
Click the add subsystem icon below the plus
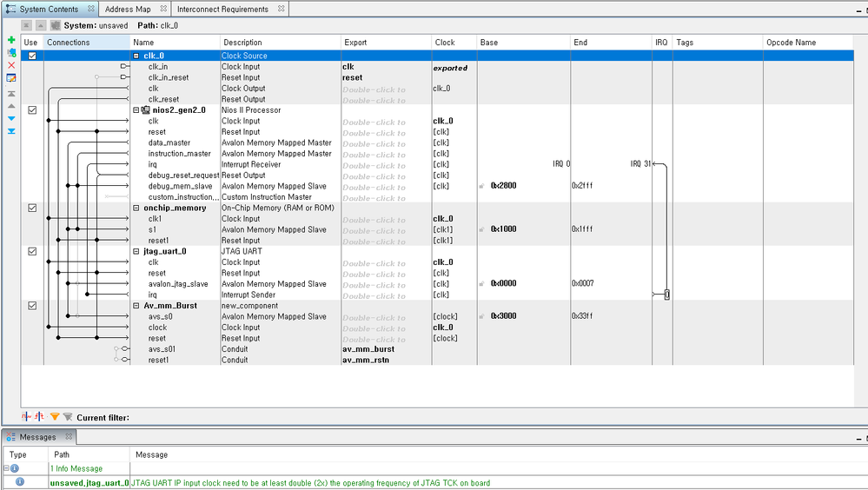point(11,53)
